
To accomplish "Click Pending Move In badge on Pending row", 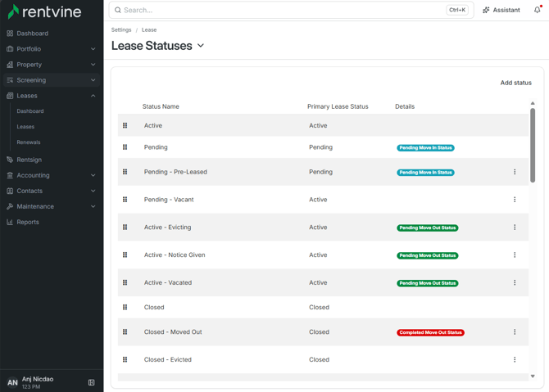I will 425,148.
